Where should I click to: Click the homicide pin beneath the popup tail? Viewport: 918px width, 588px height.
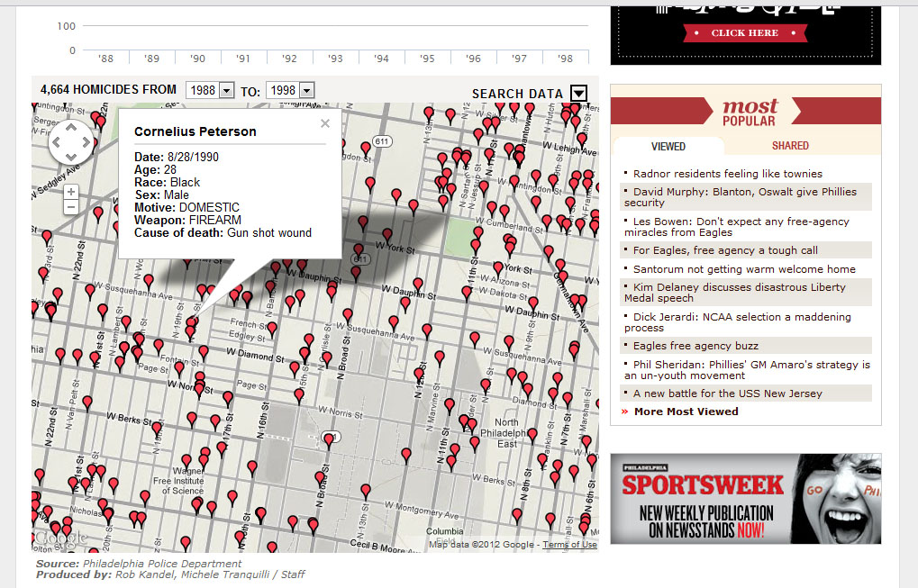click(190, 330)
